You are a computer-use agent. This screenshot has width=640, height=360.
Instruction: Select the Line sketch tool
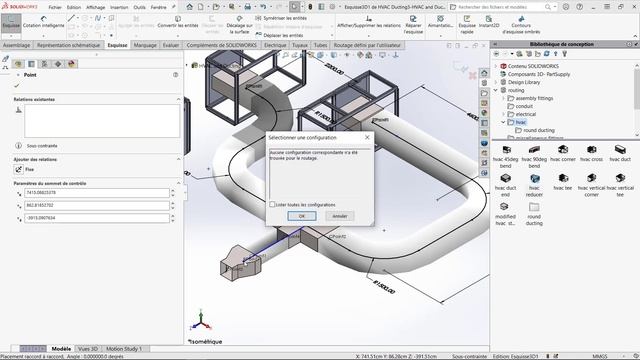click(x=71, y=18)
